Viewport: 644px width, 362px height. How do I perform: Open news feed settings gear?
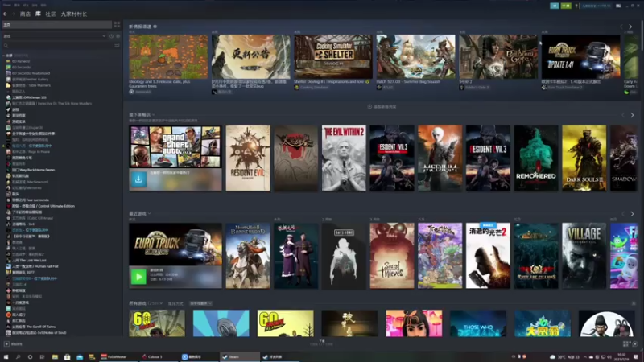pos(155,27)
